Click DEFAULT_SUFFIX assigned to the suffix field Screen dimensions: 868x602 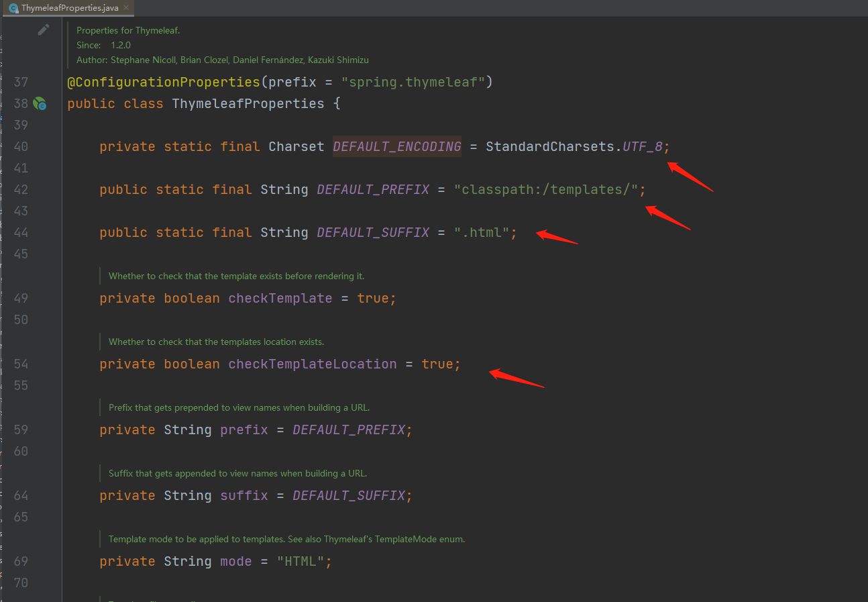349,495
